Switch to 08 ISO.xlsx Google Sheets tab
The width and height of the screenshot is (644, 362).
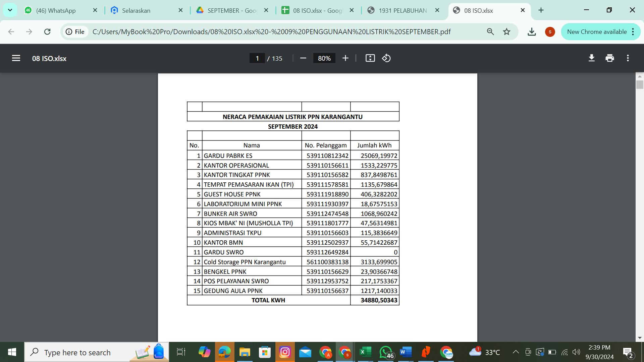click(x=317, y=10)
